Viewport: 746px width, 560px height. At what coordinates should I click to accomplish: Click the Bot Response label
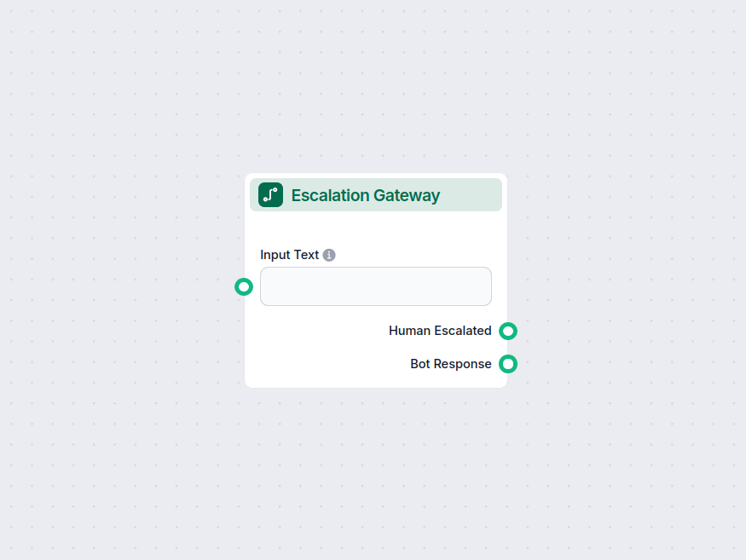(451, 364)
